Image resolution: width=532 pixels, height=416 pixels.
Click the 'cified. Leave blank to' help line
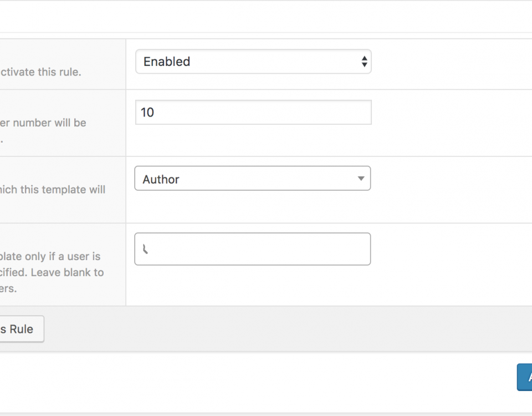(52, 272)
